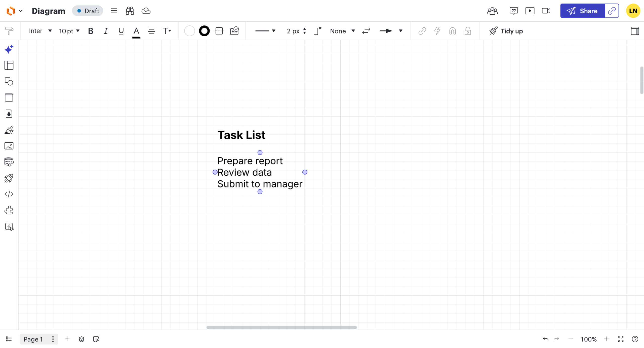Open the rocket quick-start icon
Image resolution: width=644 pixels, height=348 pixels.
pos(9,178)
